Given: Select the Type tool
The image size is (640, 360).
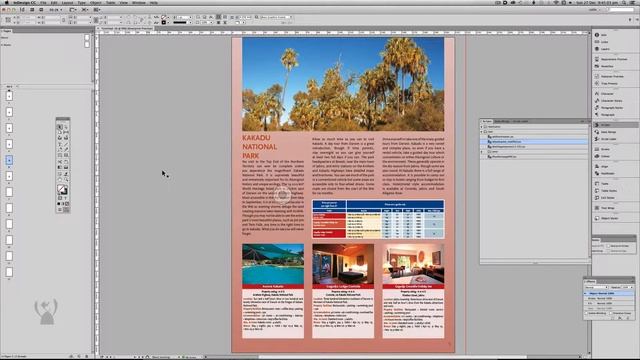Looking at the screenshot, I should 60,144.
